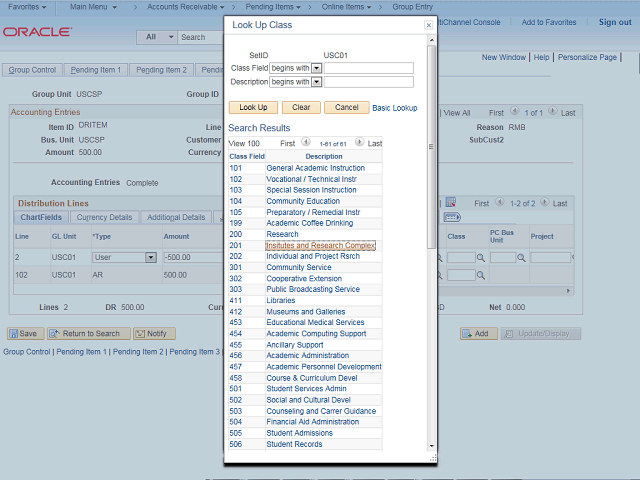
Task: Open New Window link
Action: [503, 58]
